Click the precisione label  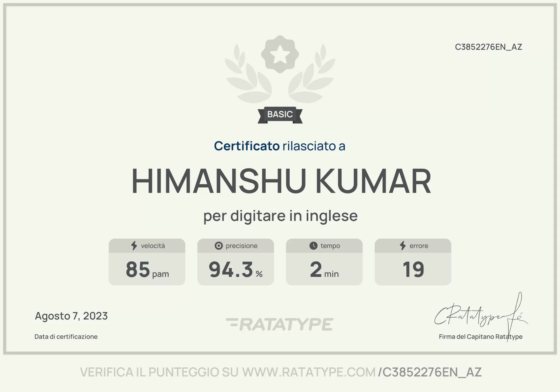click(x=241, y=246)
